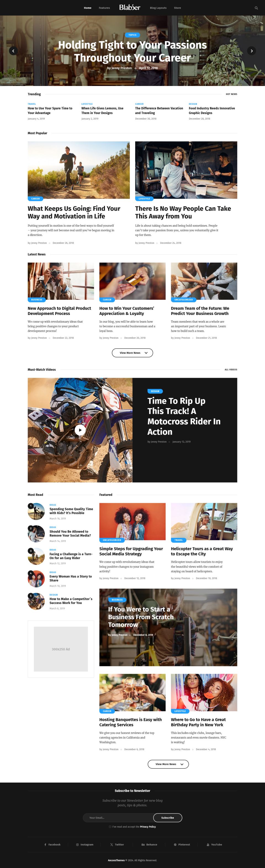Focus the Your Email input field
This screenshot has width=265, height=868.
point(118,818)
